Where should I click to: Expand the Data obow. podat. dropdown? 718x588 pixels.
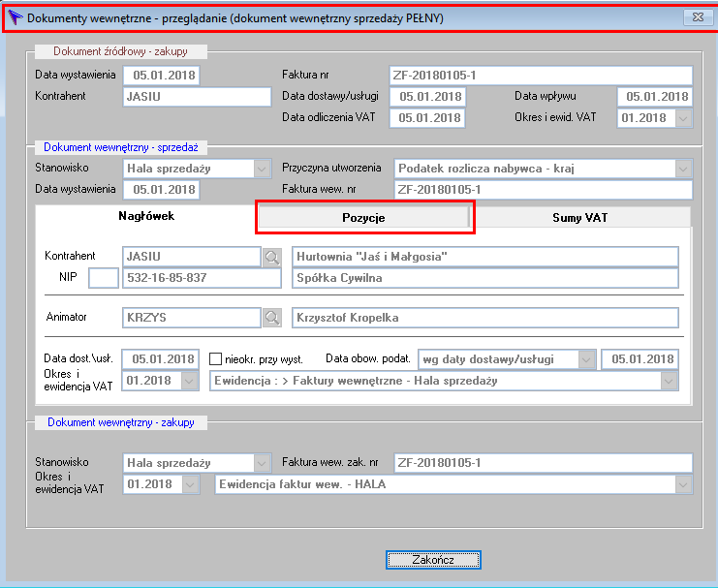(586, 359)
